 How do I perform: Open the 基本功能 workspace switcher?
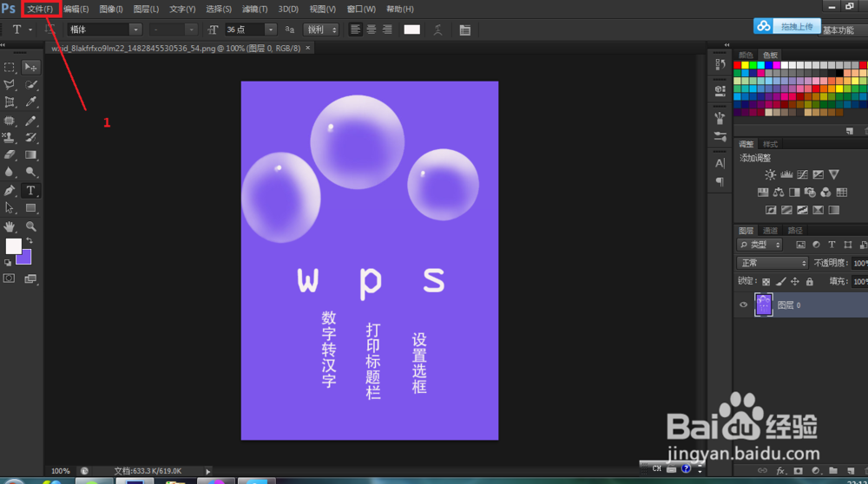839,30
